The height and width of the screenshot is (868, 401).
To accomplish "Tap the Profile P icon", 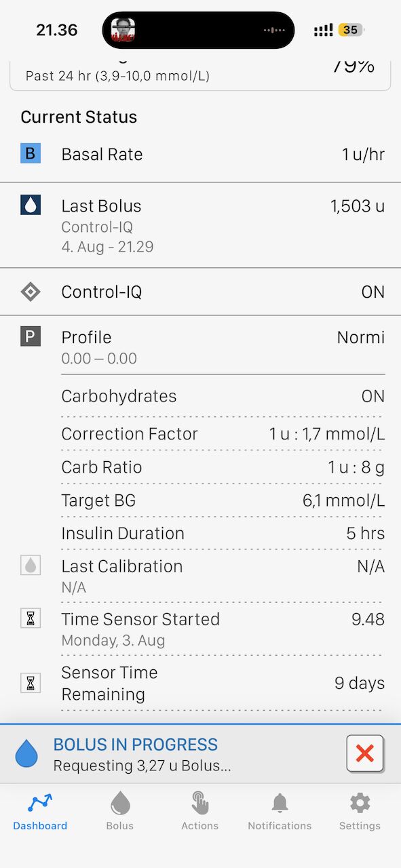I will point(31,336).
